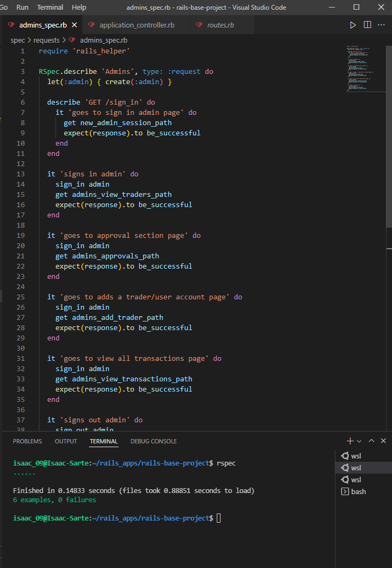Close the admins_spec.rb tab

74,24
